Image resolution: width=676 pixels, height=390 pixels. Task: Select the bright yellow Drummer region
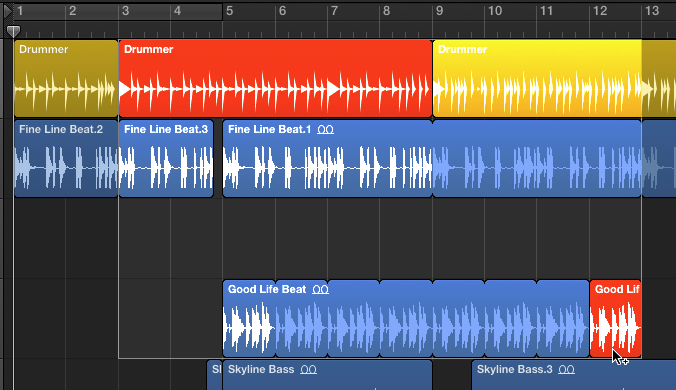537,78
